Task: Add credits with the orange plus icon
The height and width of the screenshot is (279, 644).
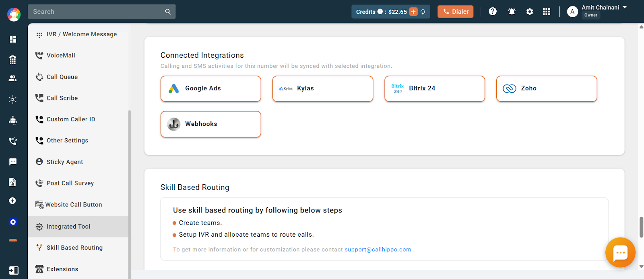Action: (413, 12)
